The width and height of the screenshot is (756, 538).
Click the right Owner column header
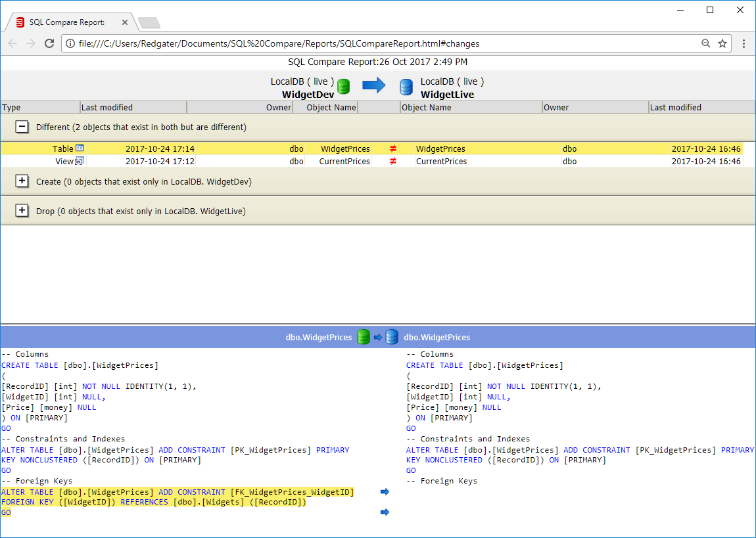click(x=596, y=108)
